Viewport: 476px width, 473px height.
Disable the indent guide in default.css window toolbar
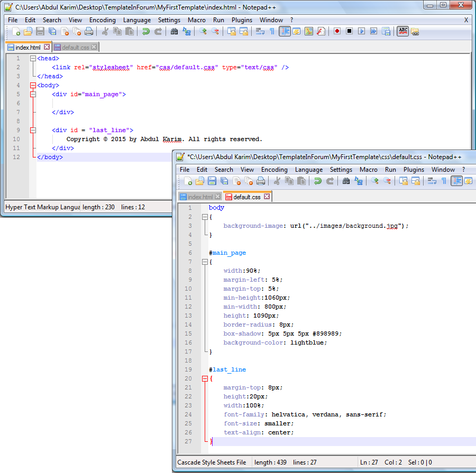[x=456, y=181]
